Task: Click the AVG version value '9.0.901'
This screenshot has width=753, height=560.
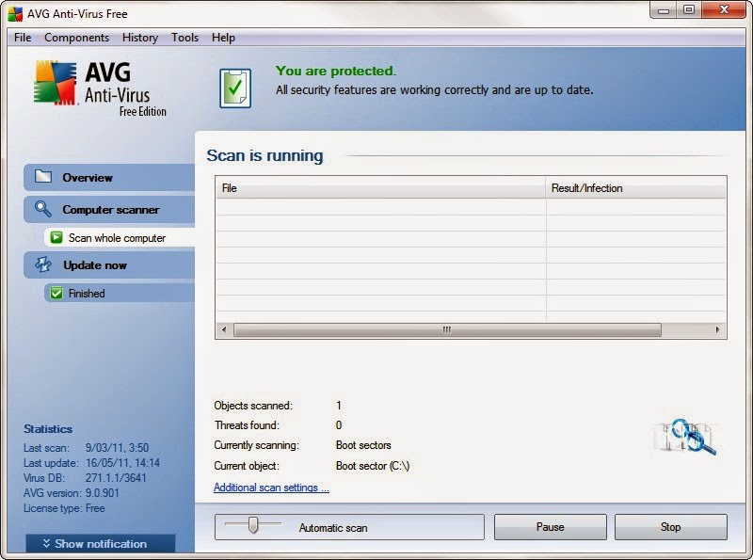Action: point(103,493)
